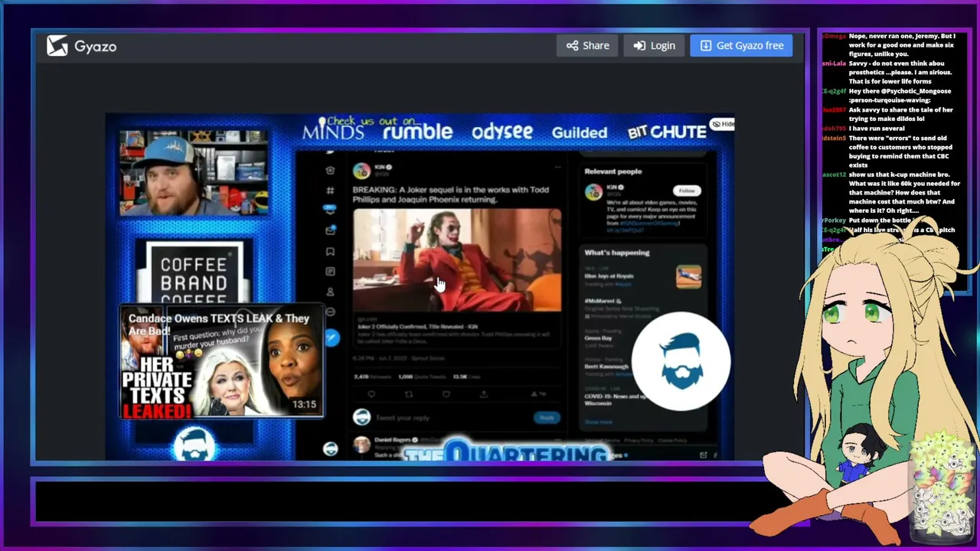The image size is (980, 551).
Task: Open the Explore hashtag icon
Action: [330, 190]
